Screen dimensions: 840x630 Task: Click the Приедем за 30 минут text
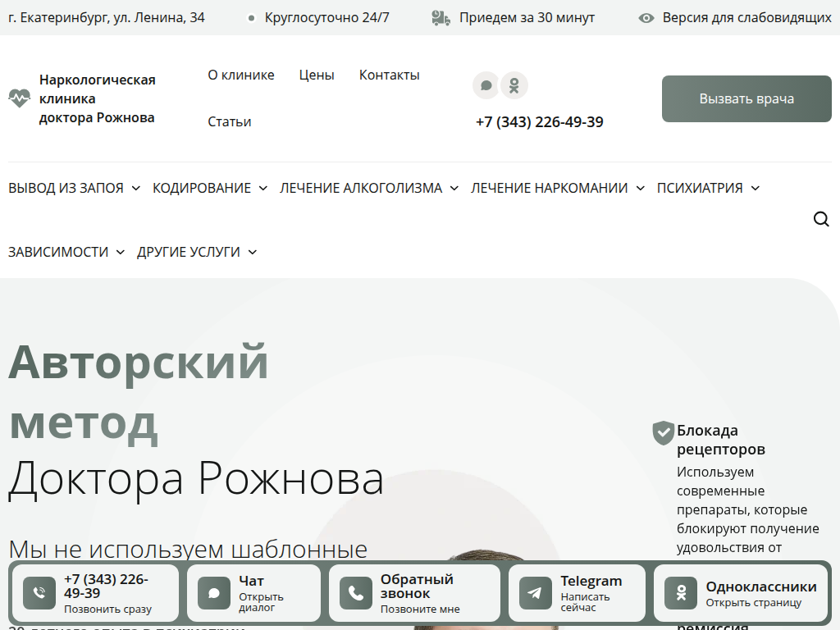click(x=527, y=18)
